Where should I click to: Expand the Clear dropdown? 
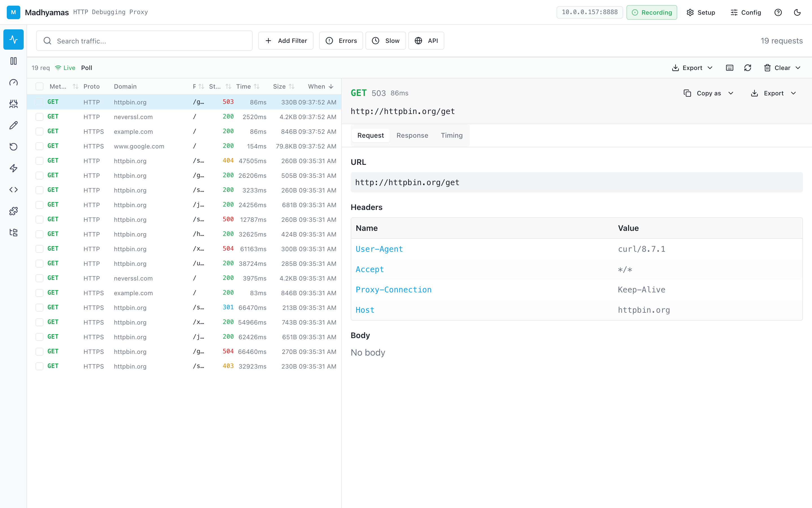782,68
